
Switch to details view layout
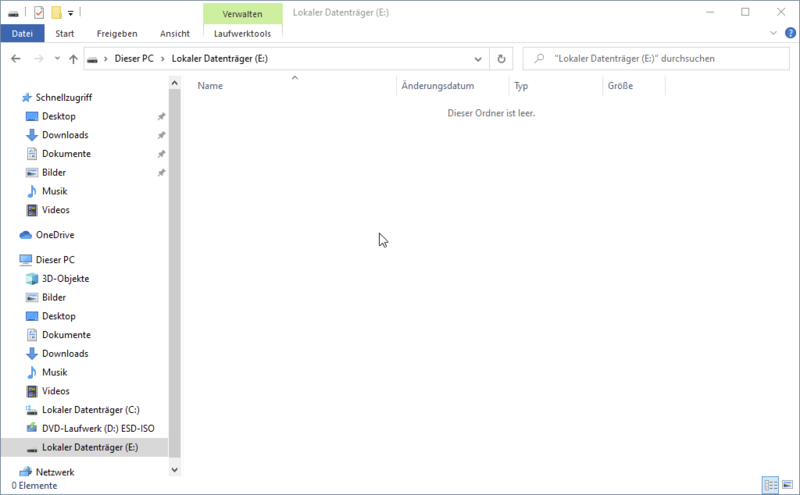pos(771,484)
